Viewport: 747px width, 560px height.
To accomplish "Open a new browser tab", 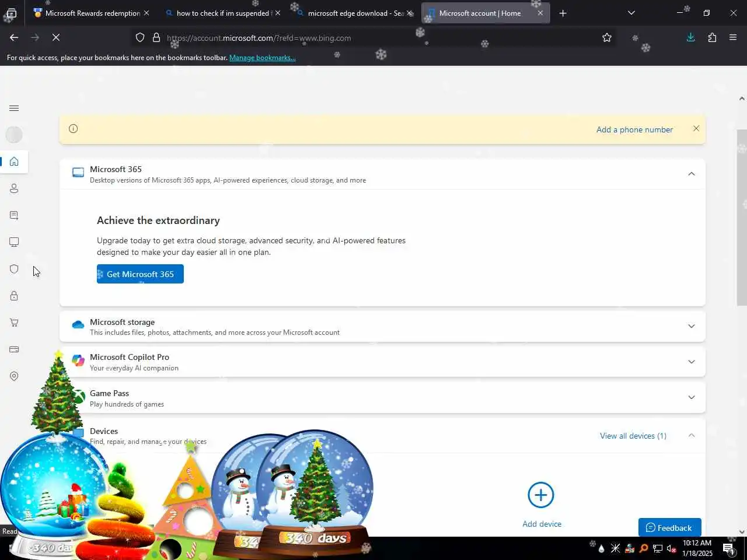I will point(563,13).
